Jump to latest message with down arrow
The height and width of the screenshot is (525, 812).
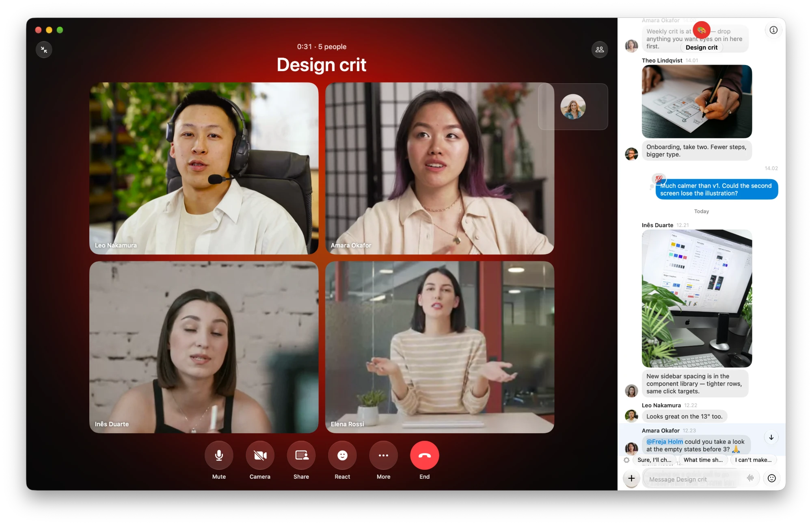tap(771, 437)
